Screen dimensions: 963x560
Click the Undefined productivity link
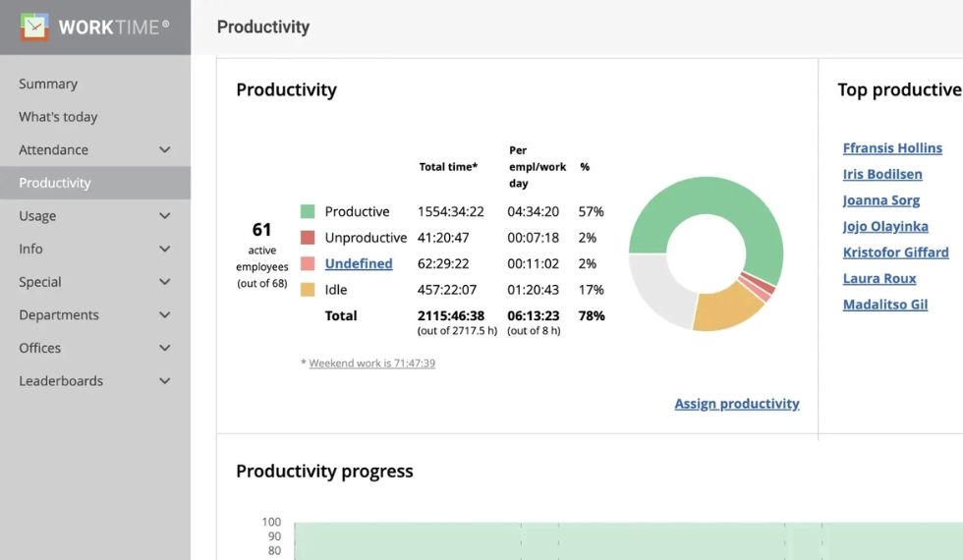pos(359,263)
